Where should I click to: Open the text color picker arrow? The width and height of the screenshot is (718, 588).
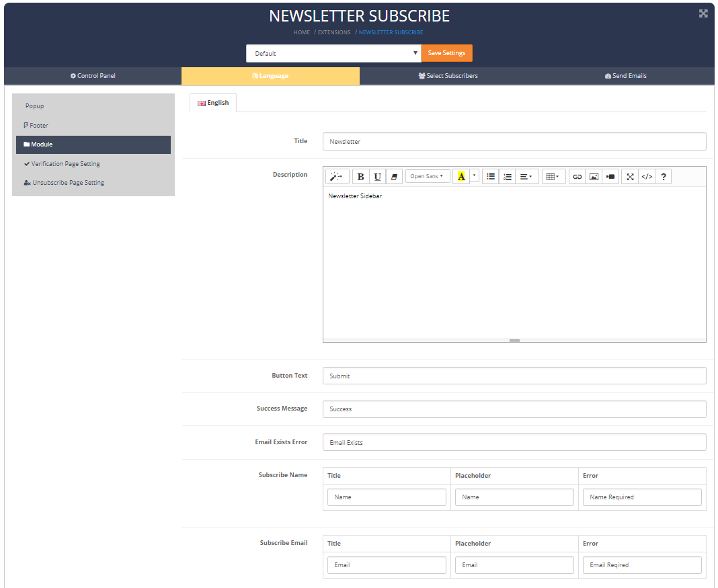point(475,175)
